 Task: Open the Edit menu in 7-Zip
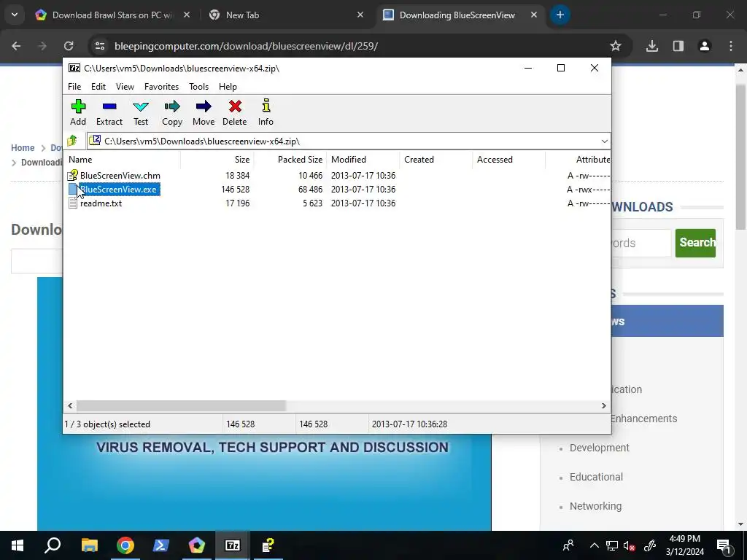pyautogui.click(x=98, y=87)
